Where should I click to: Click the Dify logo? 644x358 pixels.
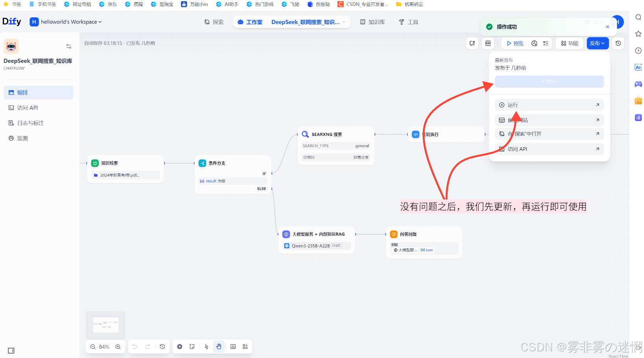(x=12, y=22)
